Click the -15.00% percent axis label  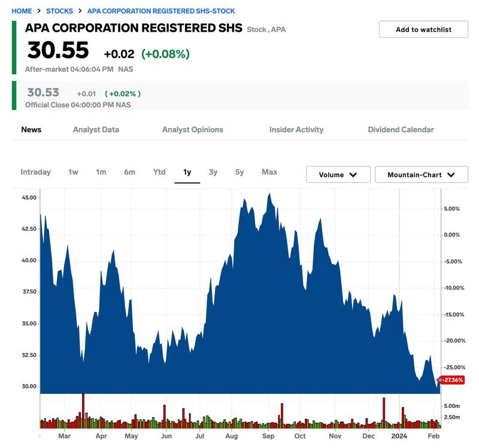click(454, 314)
